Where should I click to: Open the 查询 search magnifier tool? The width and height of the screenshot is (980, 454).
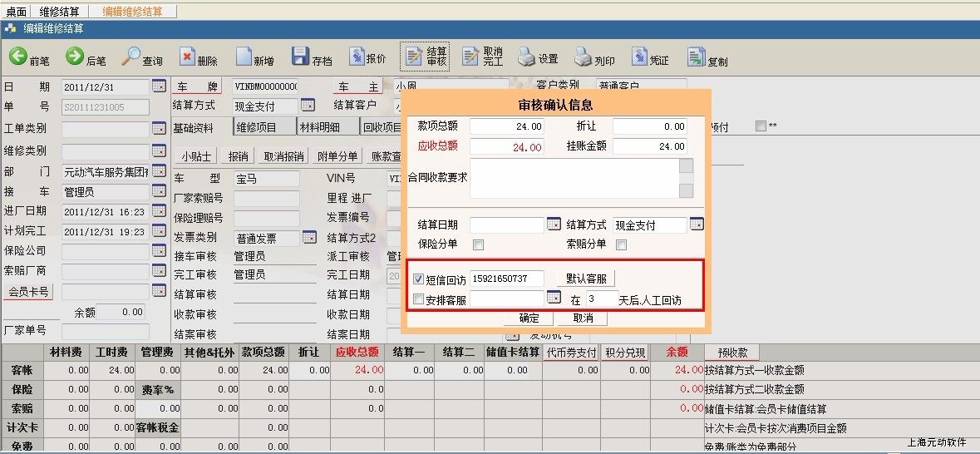coord(131,57)
